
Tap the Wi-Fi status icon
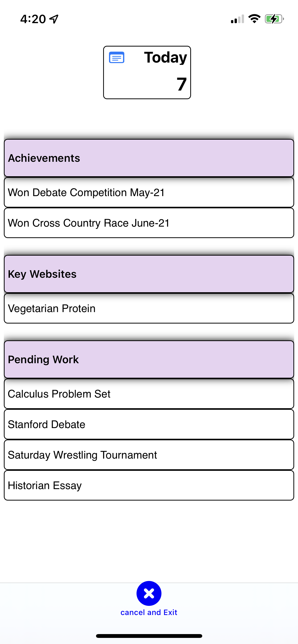(254, 19)
